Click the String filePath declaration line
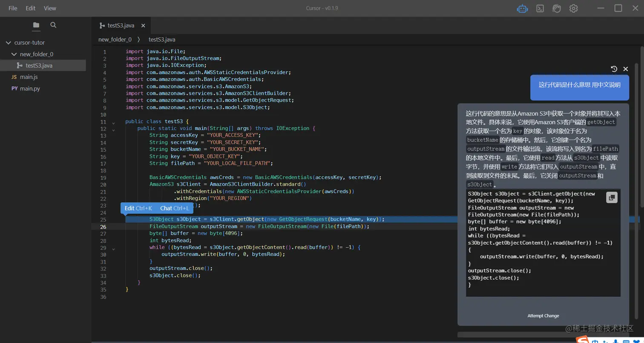The width and height of the screenshot is (644, 343). 211,163
